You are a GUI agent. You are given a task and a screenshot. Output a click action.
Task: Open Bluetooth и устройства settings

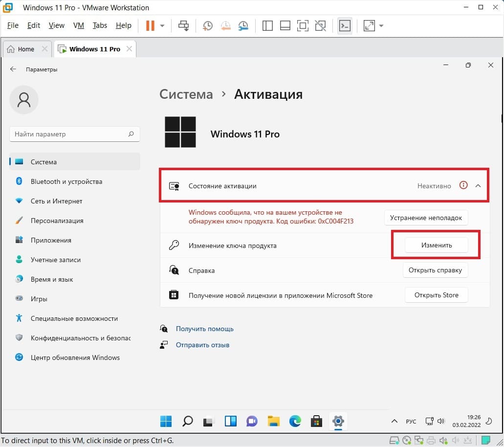[x=75, y=181]
